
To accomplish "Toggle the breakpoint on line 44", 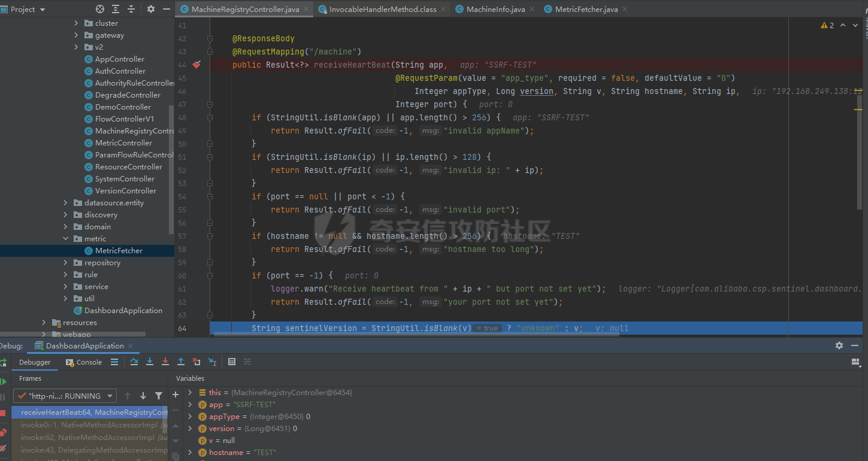I will [x=196, y=65].
